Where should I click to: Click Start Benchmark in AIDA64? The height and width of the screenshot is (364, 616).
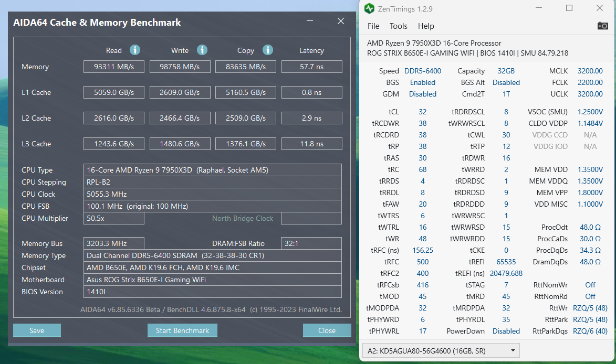182,330
